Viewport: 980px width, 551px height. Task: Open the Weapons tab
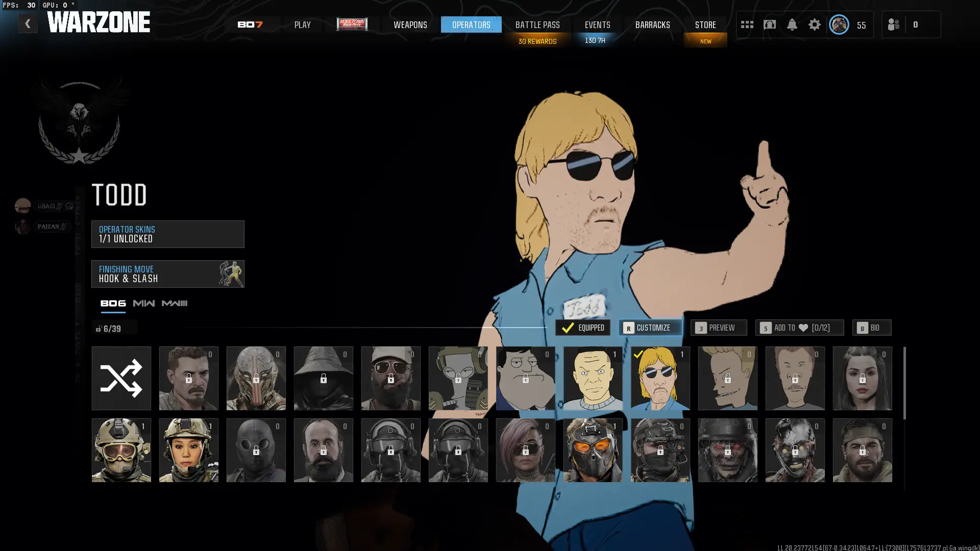pyautogui.click(x=410, y=24)
